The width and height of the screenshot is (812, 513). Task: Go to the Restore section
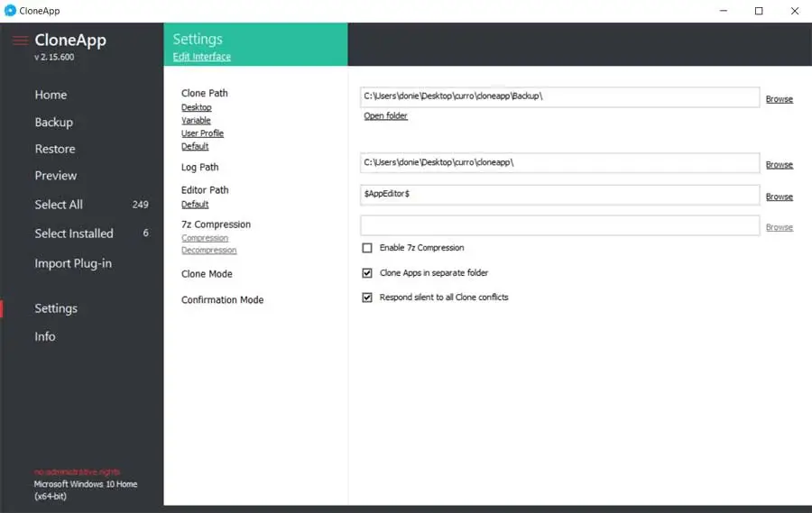pyautogui.click(x=55, y=149)
